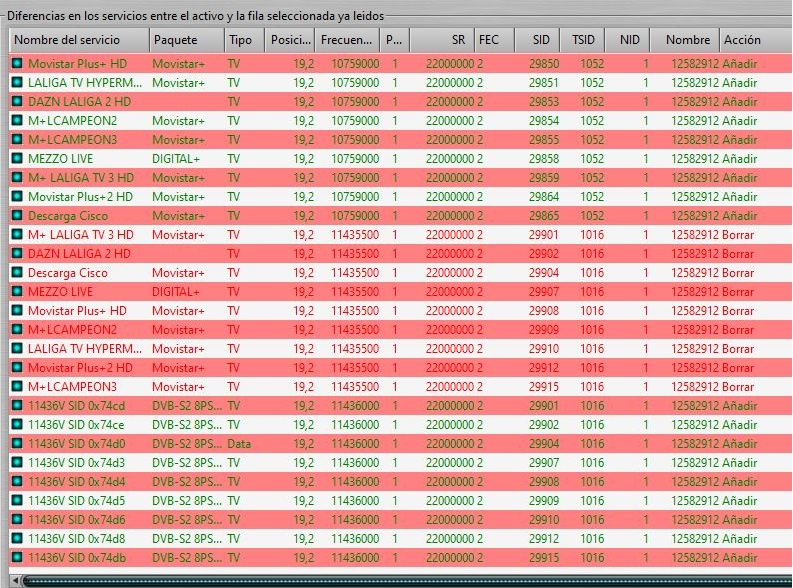The width and height of the screenshot is (793, 588).
Task: Click the icon of 11436V SID 0x74cd row
Action: tap(17, 405)
